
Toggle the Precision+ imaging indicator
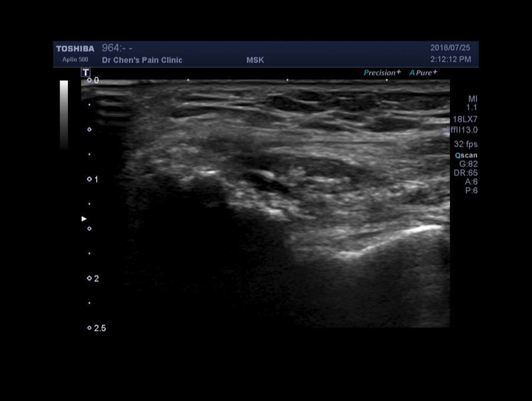click(x=382, y=73)
